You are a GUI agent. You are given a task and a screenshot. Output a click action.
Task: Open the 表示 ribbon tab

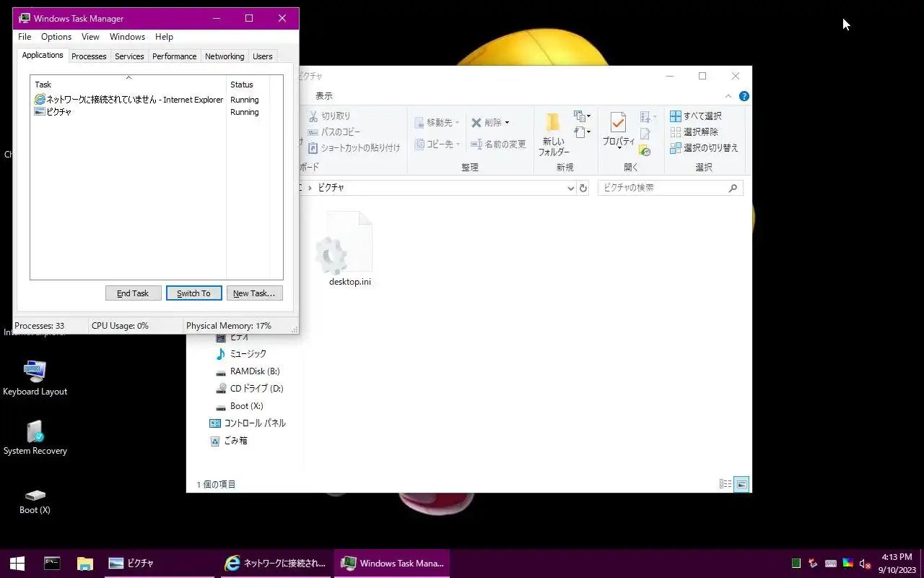(324, 96)
